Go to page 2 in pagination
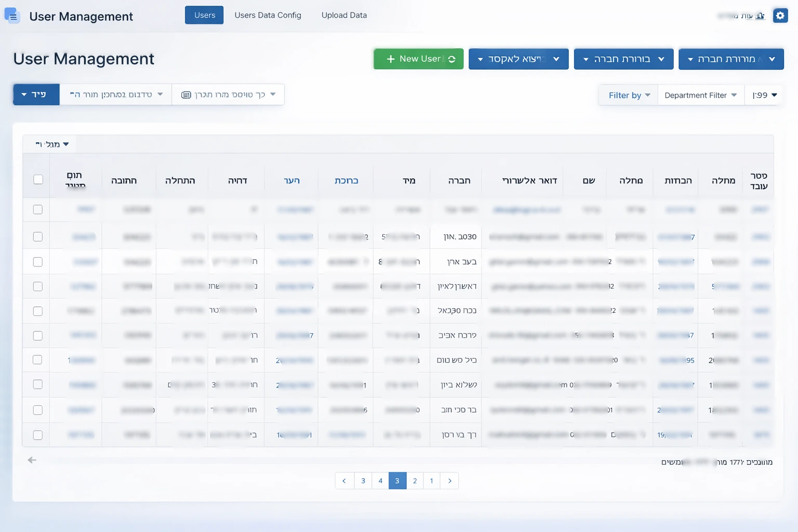798x532 pixels. click(415, 481)
